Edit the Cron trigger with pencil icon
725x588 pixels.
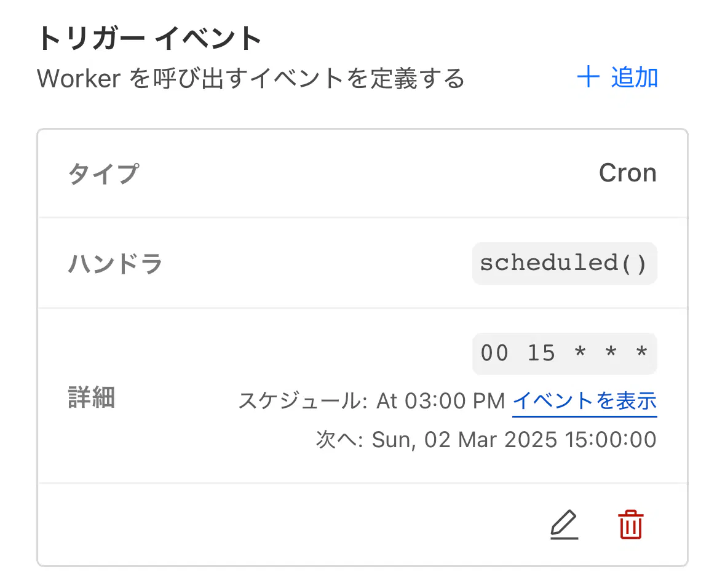pos(564,525)
